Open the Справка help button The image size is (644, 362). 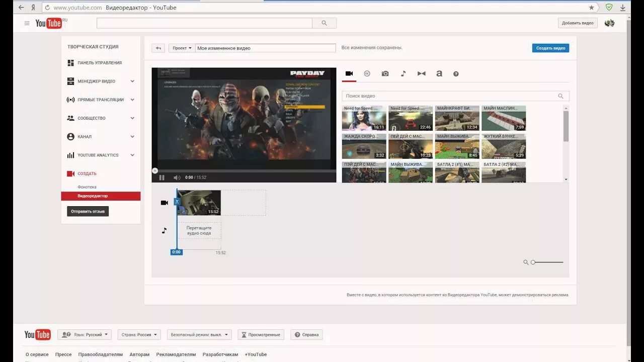coord(306,334)
